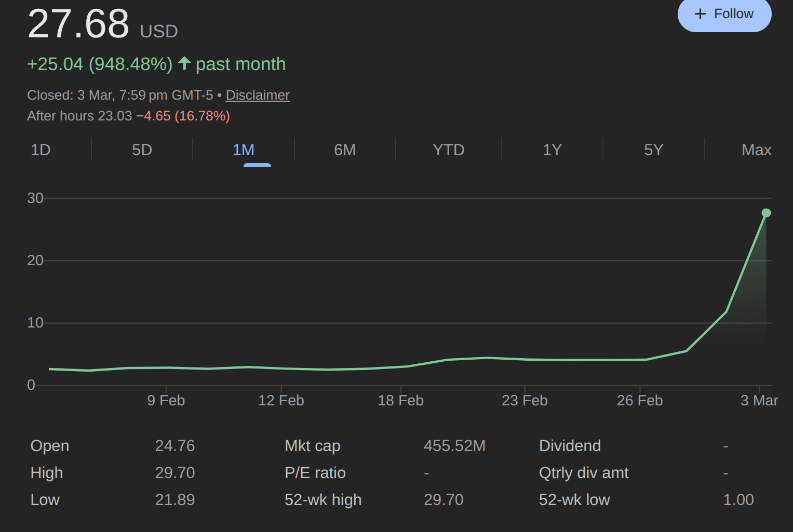
Task: Click the P/E ratio label
Action: (315, 473)
